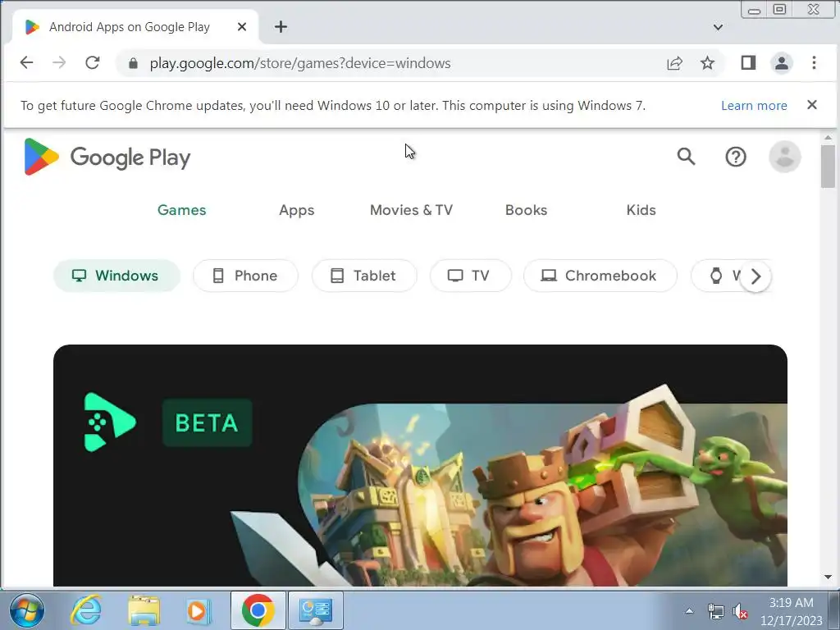Switch to the Apps section
Screen dimensions: 840x630
pos(296,210)
